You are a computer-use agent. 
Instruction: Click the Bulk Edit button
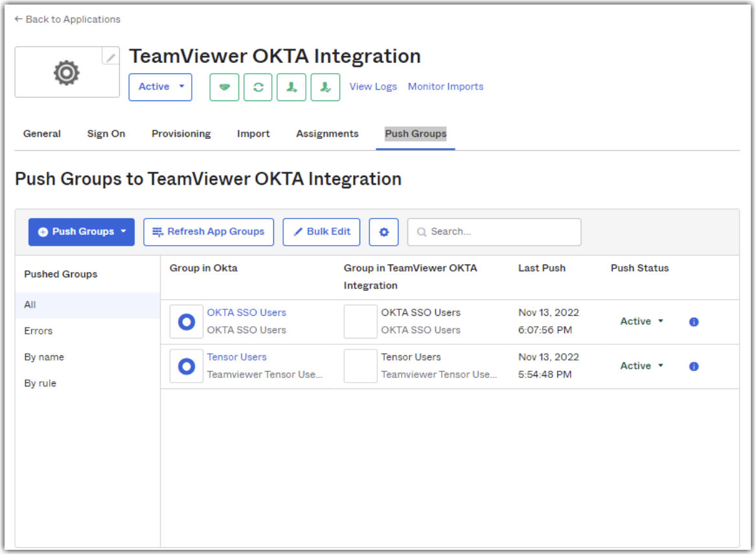(321, 232)
